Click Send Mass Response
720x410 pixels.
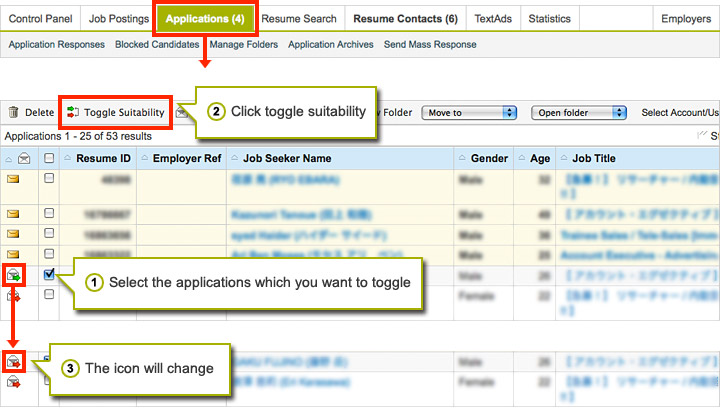click(430, 45)
